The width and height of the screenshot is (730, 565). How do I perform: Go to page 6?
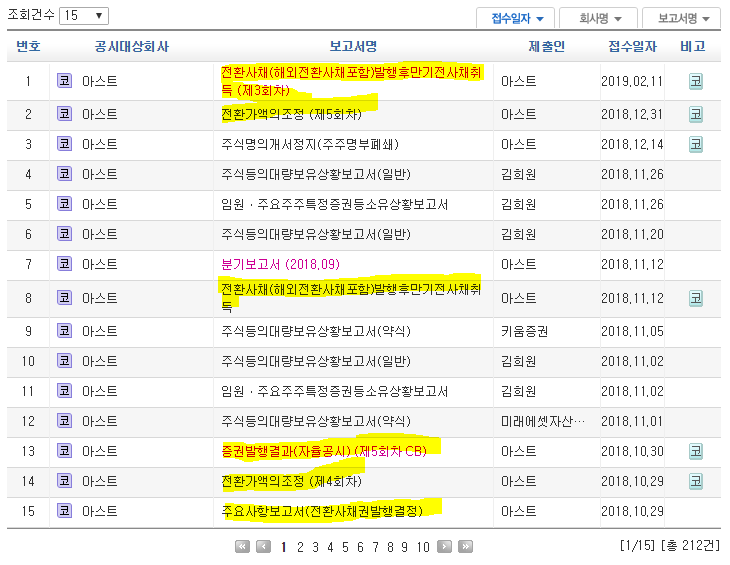click(360, 547)
